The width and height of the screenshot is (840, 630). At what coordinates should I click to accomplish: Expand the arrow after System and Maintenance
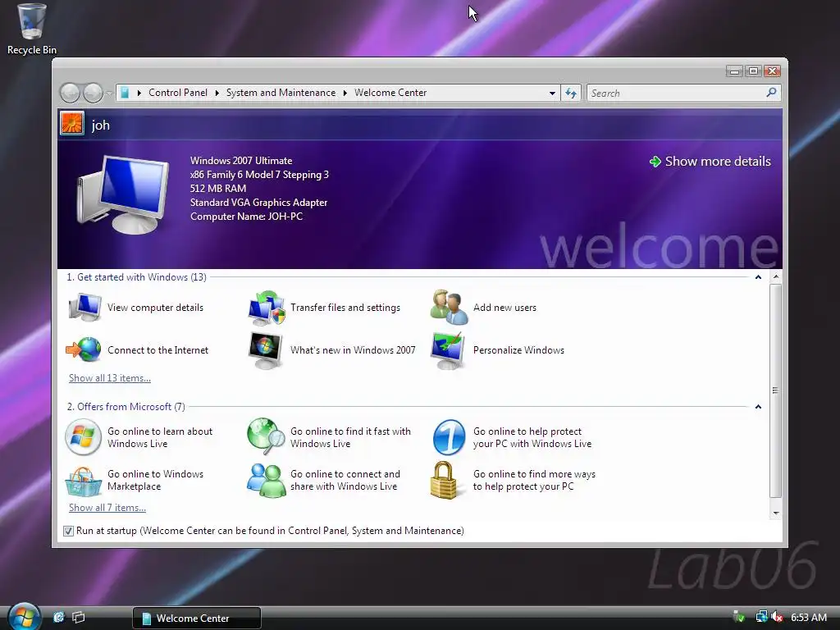point(345,93)
